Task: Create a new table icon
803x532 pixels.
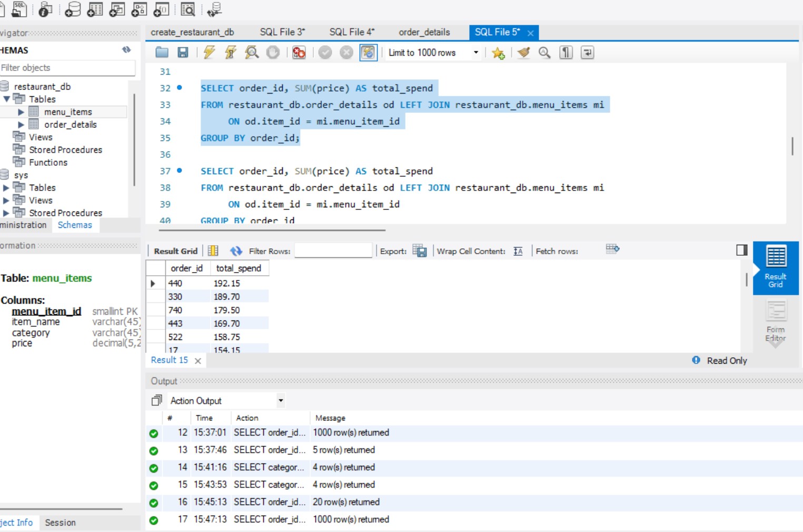Action: click(95, 9)
